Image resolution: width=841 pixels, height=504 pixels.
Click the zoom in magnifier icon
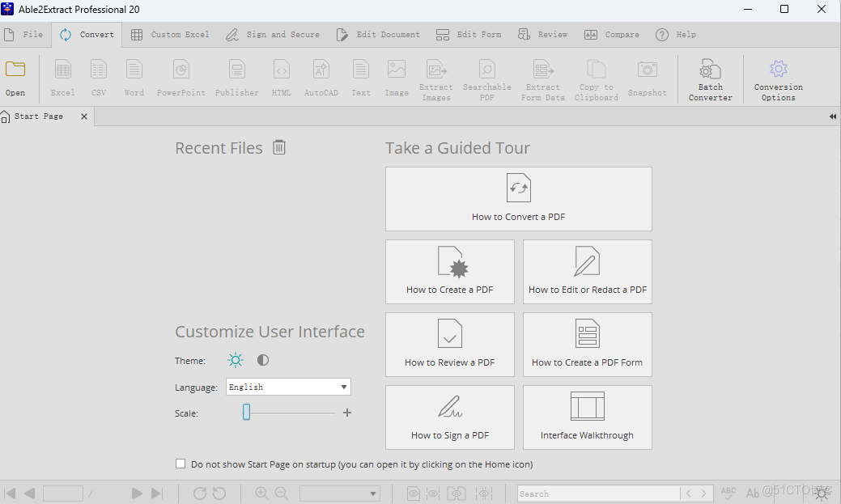click(x=261, y=493)
